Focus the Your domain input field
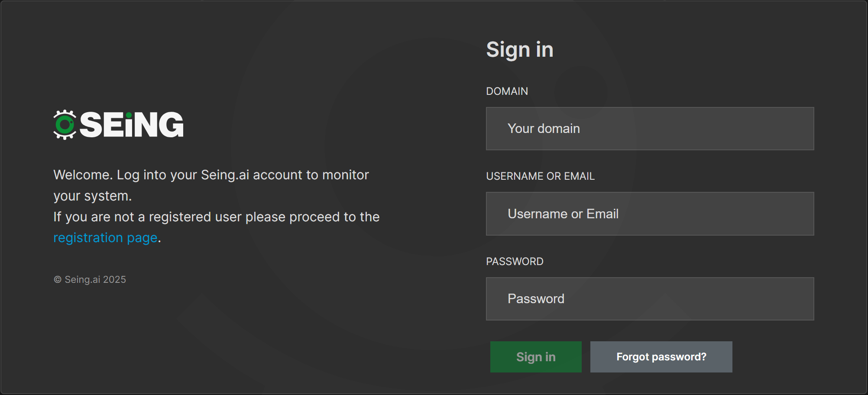Screen dimensions: 868x395 pos(650,129)
